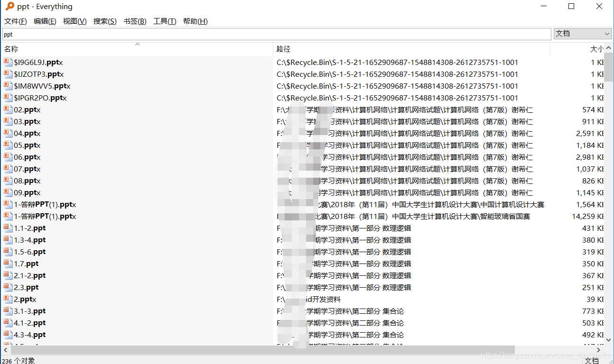The height and width of the screenshot is (364, 614).
Task: Open the 搜索(S) menu
Action: point(105,21)
